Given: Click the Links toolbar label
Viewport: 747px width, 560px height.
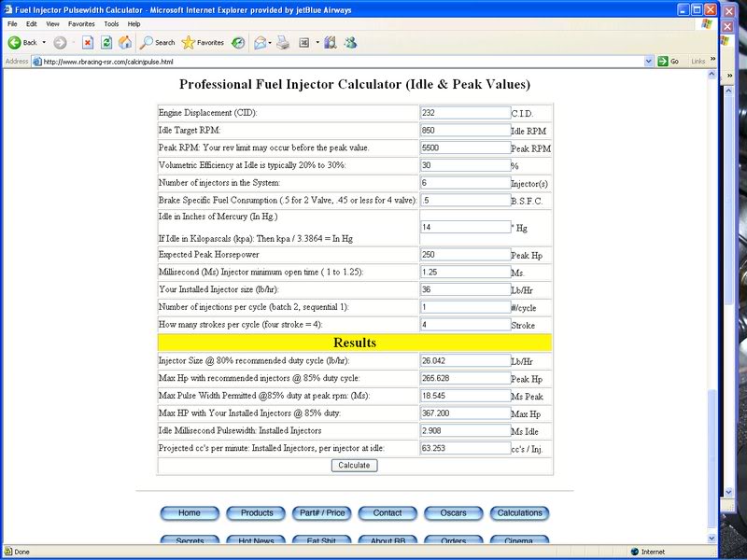Looking at the screenshot, I should click(x=698, y=61).
